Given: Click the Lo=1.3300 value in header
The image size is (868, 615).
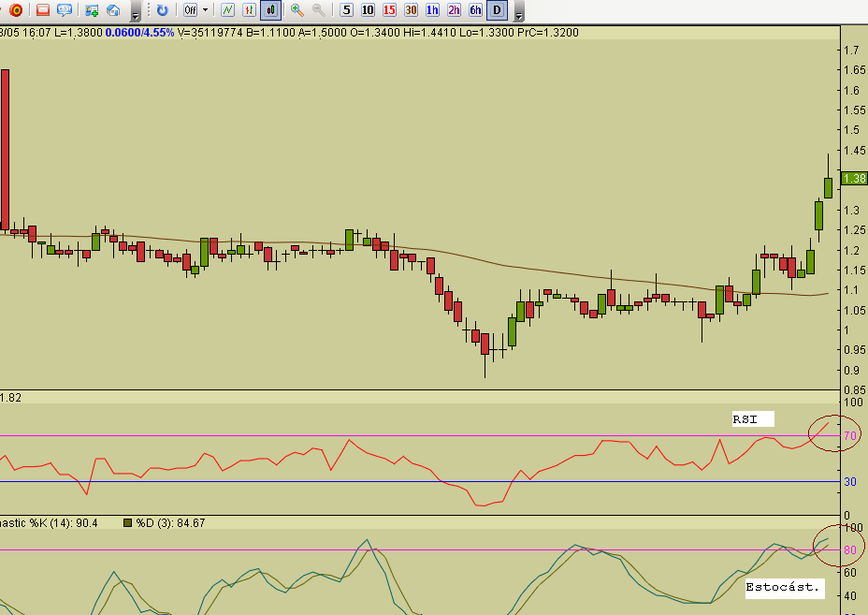Looking at the screenshot, I should point(486,33).
